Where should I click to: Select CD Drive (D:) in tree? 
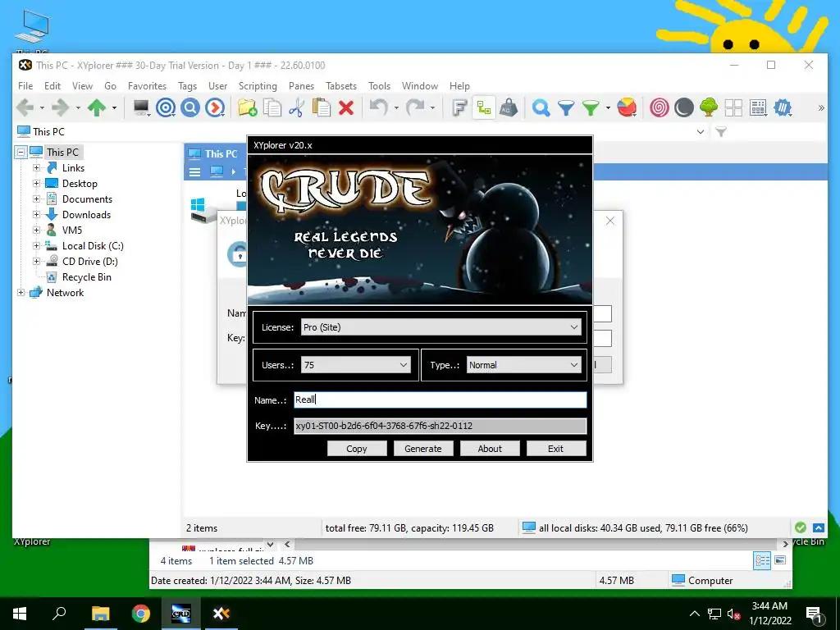89,262
